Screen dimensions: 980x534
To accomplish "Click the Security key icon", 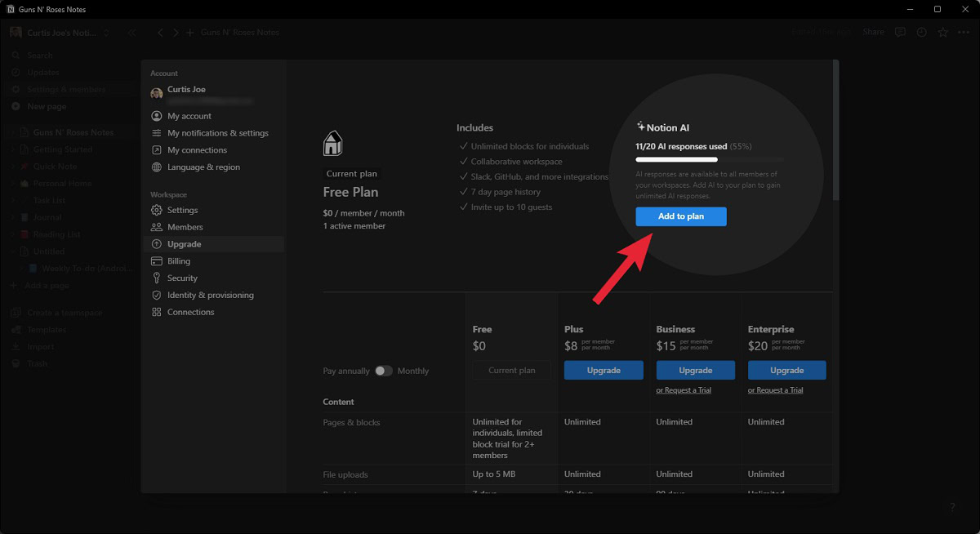I will point(157,278).
